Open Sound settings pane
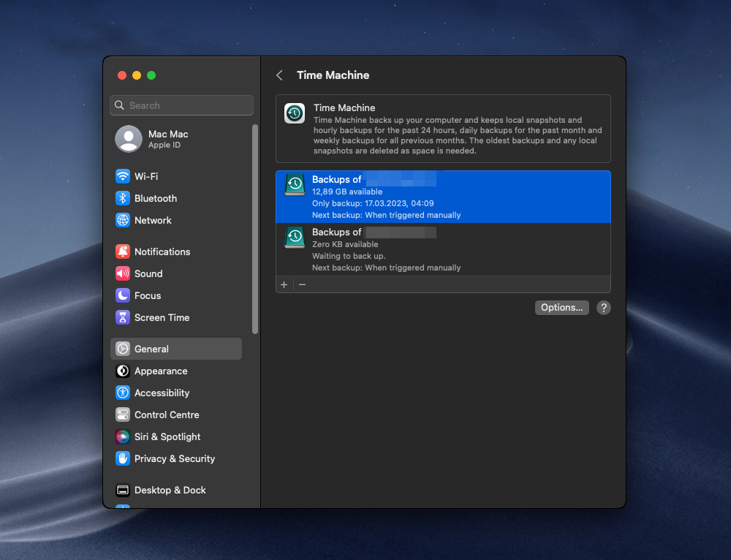This screenshot has height=560, width=731. point(176,273)
